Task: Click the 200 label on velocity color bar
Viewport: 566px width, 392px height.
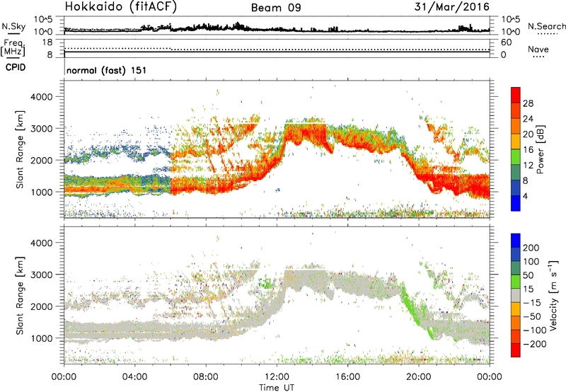Action: click(531, 248)
